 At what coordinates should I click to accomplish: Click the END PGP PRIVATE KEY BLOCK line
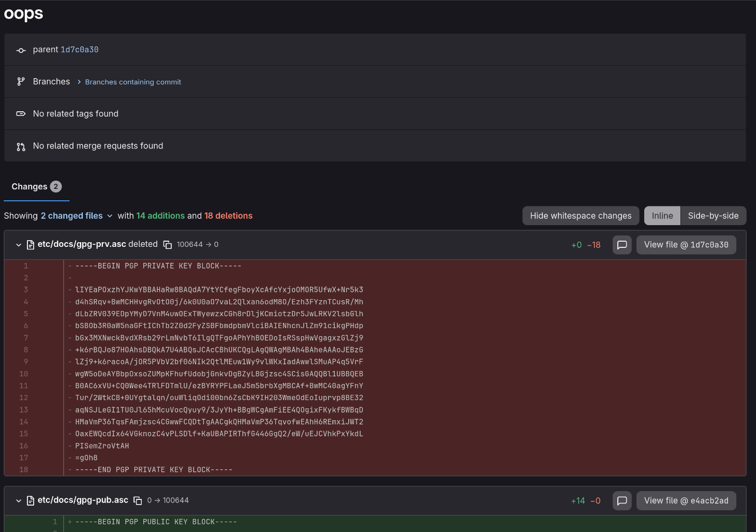click(154, 470)
